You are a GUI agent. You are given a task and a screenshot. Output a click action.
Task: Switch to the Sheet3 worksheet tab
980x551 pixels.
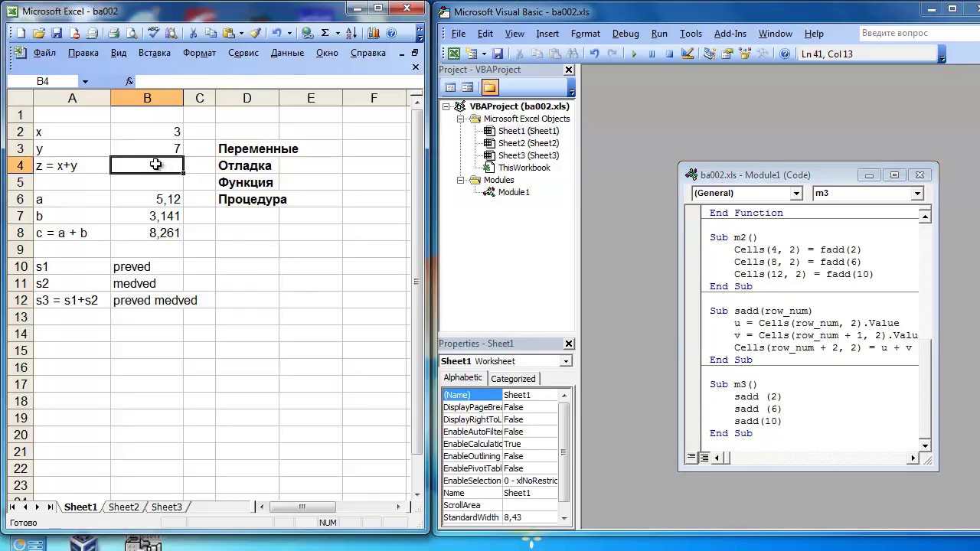[x=166, y=507]
